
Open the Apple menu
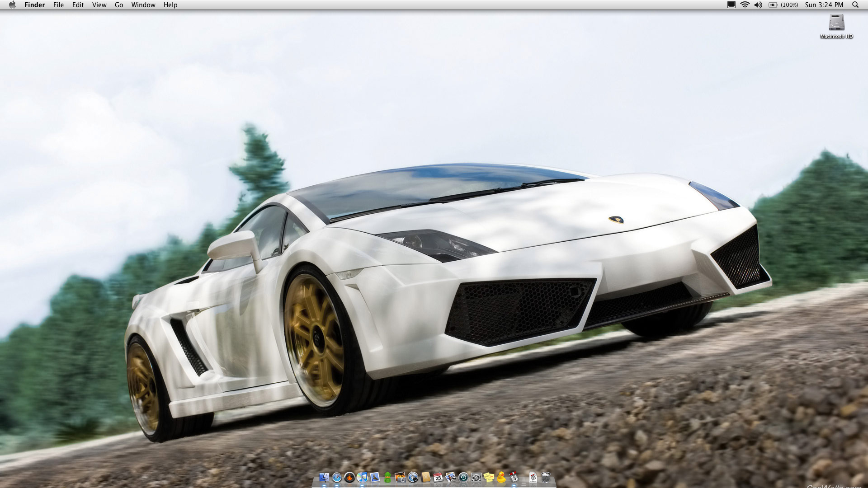click(12, 5)
